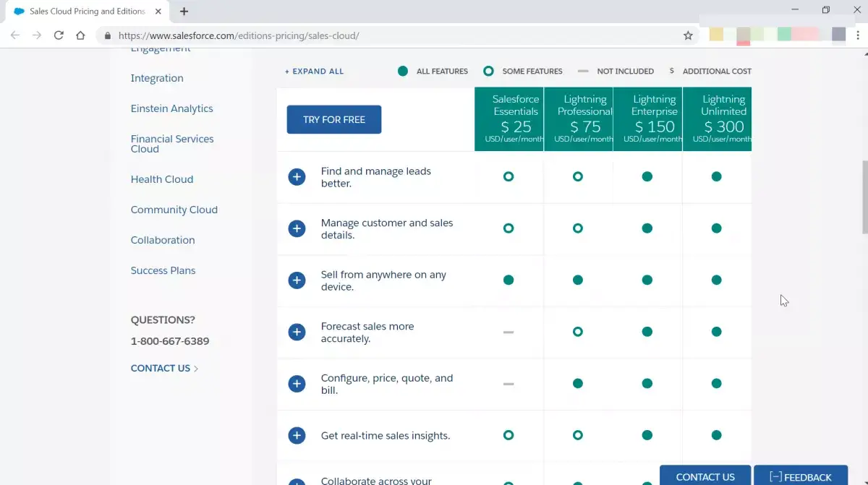The height and width of the screenshot is (485, 868).
Task: Click the QUESTIONS? heading in sidebar
Action: click(163, 319)
